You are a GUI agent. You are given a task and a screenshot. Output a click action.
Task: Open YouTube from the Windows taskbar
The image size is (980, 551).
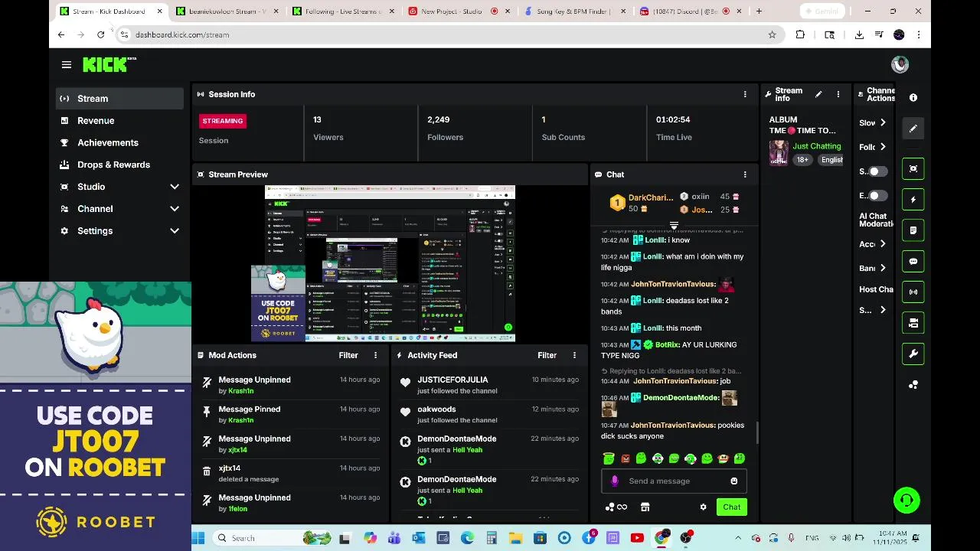click(x=637, y=538)
